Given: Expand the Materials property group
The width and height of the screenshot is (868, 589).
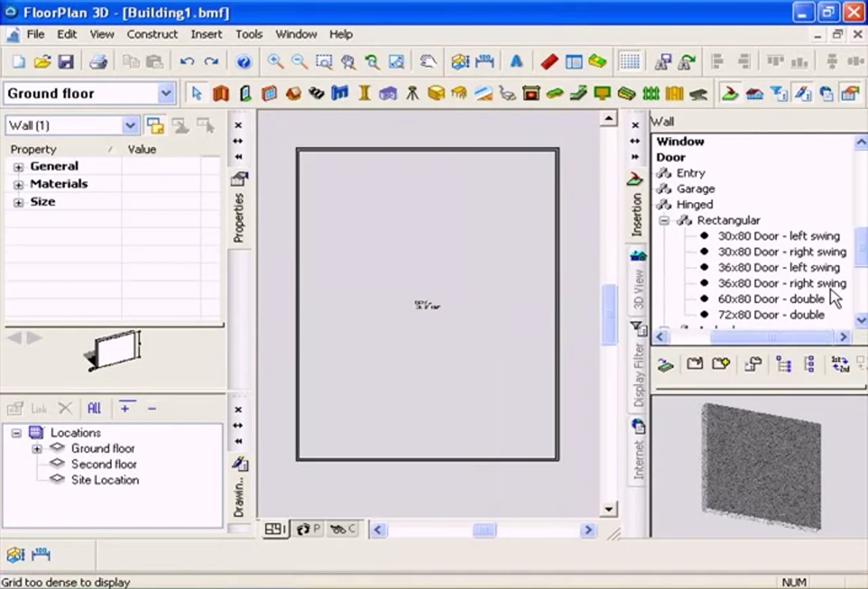Looking at the screenshot, I should (18, 184).
